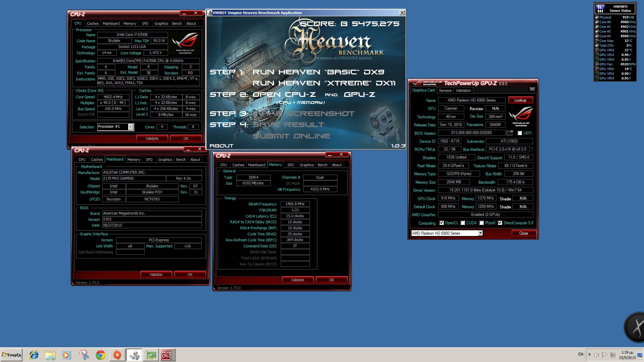
Task: Open the AMD Radeon HD 6900 Series GPU dropdown
Action: pyautogui.click(x=480, y=233)
